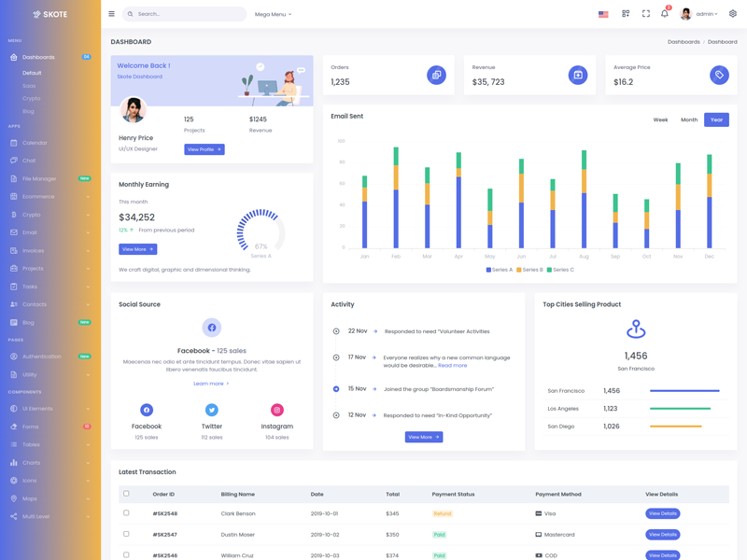Image resolution: width=747 pixels, height=560 pixels.
Task: Expand the Ecommerce sidebar menu
Action: (x=50, y=197)
